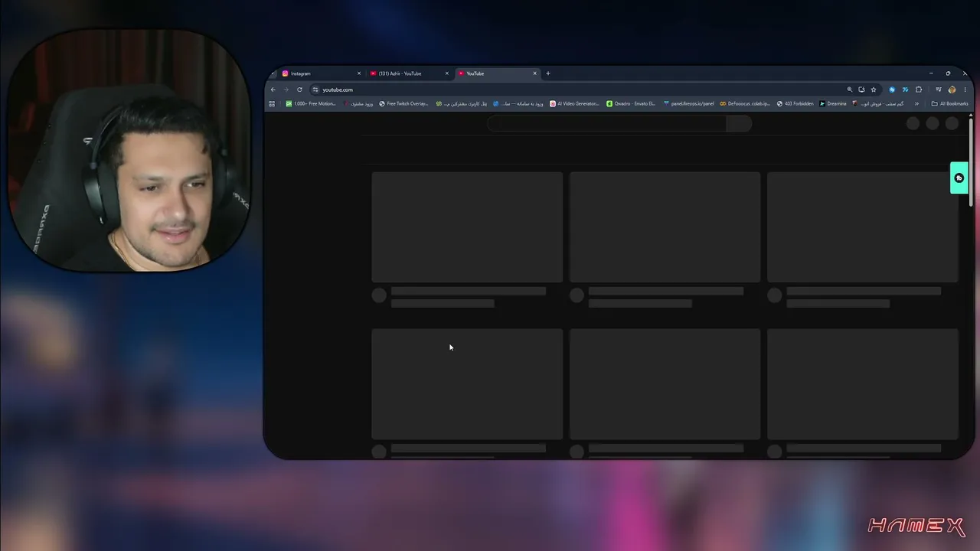Go back using the browser back arrow
The height and width of the screenshot is (551, 980).
pos(273,90)
